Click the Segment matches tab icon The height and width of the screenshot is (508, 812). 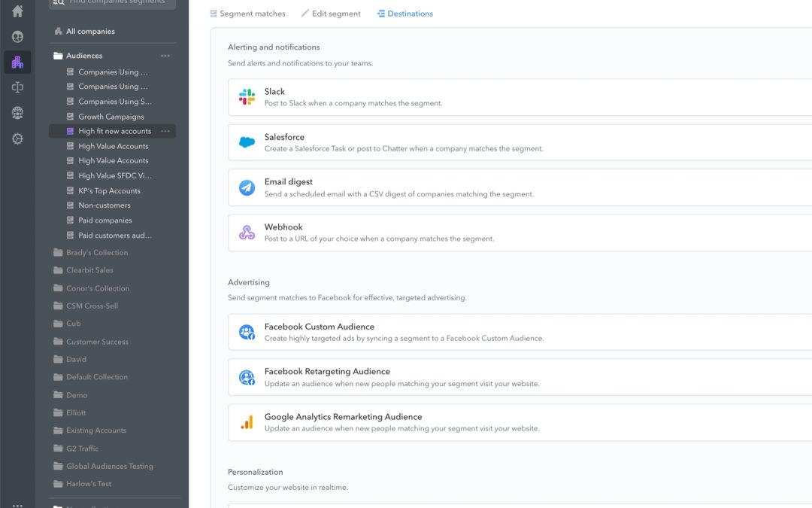click(x=214, y=14)
